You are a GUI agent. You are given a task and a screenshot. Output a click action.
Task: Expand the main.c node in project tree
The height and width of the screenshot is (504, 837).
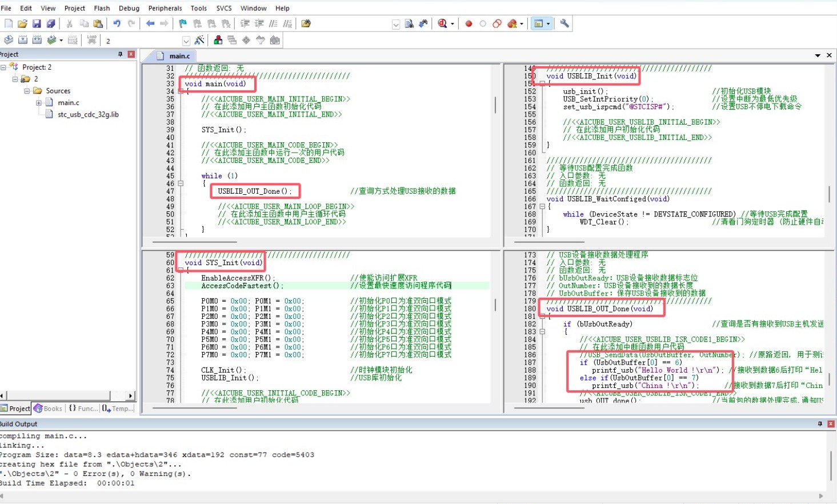click(x=38, y=103)
